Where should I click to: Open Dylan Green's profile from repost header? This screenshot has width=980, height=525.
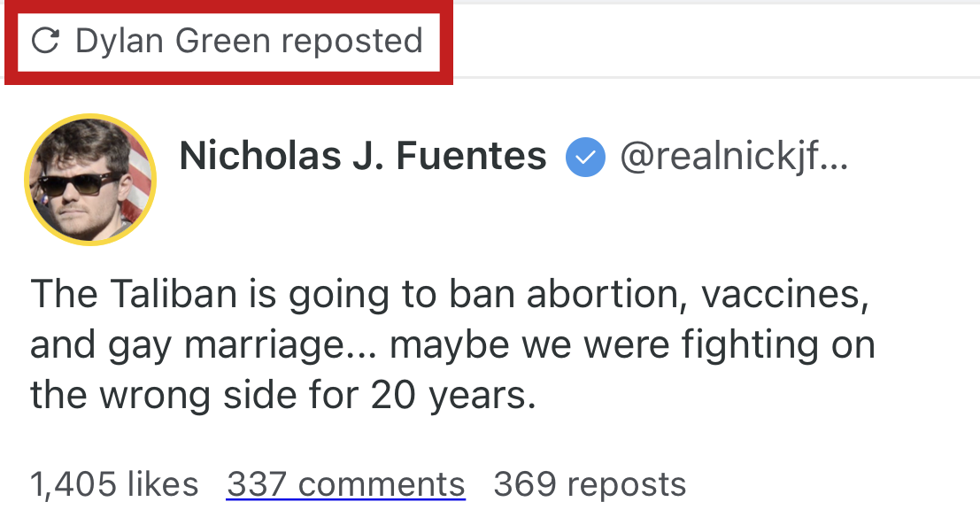(x=175, y=41)
